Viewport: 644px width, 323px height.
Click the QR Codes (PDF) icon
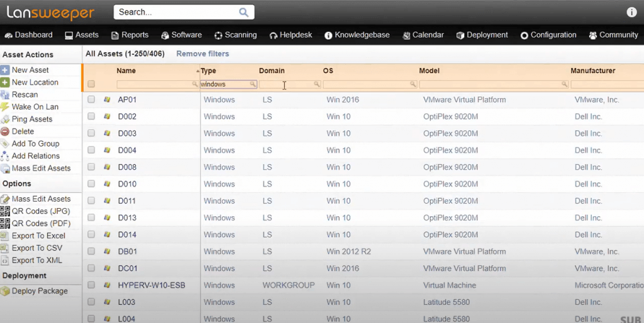coord(5,224)
